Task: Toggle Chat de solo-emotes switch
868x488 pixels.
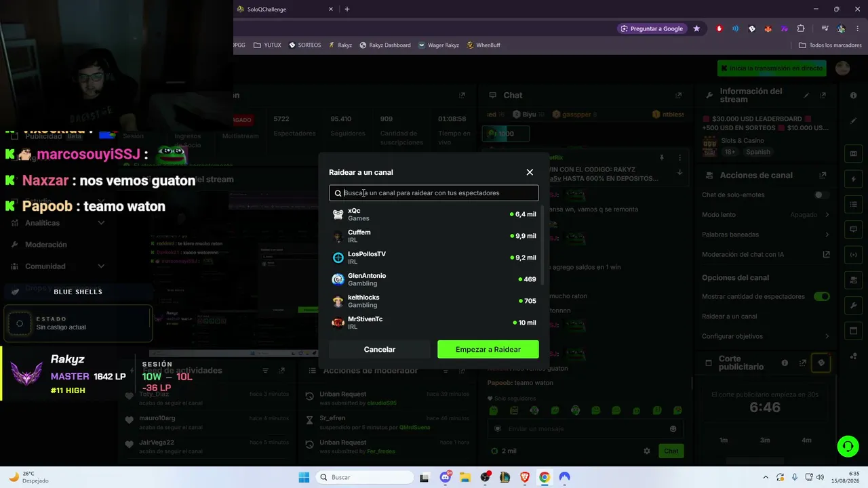Action: (821, 195)
